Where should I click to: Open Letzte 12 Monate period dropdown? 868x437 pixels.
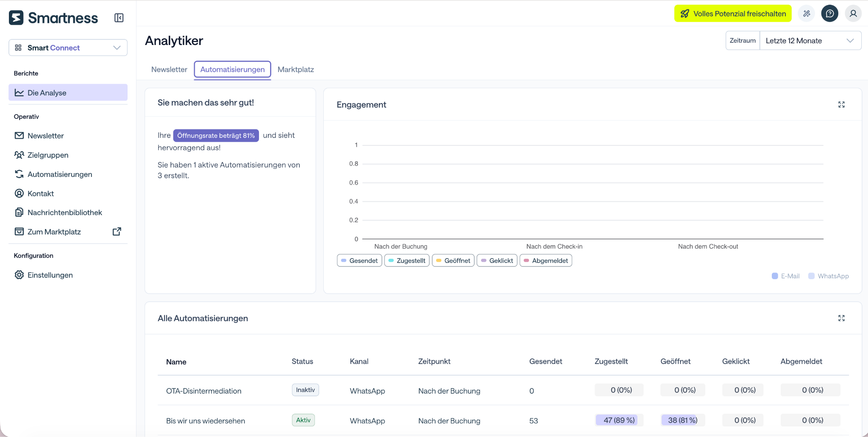810,41
